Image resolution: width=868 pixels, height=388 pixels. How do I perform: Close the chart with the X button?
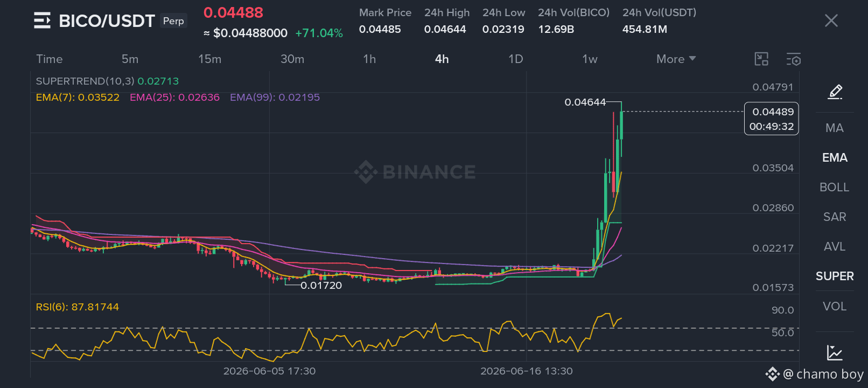[x=831, y=20]
